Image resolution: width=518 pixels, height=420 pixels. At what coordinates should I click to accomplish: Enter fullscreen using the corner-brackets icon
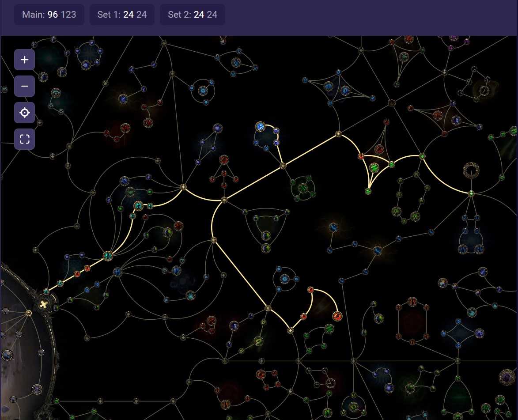coord(25,139)
